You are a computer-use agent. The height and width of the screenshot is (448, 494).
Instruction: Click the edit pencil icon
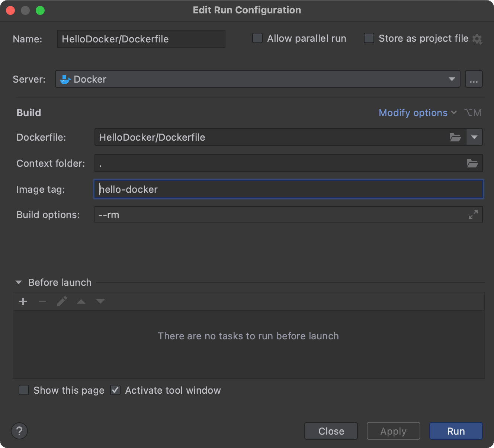(x=62, y=301)
